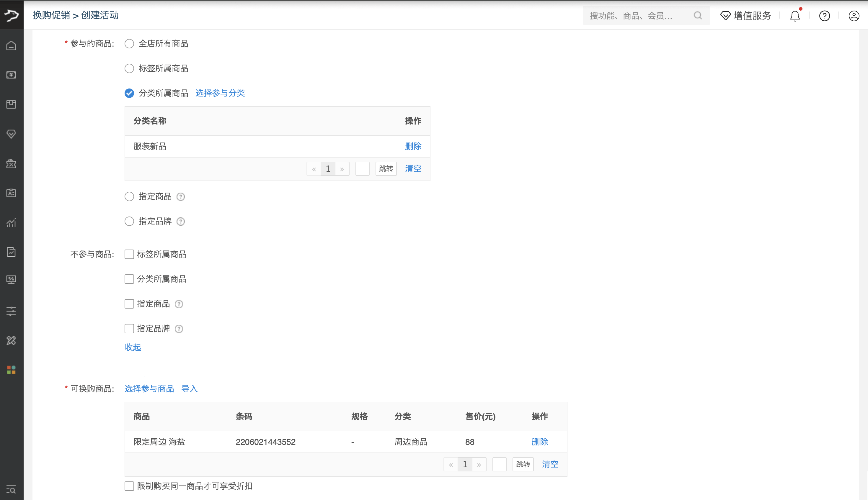Click 选择参与分类 link
868x500 pixels.
coord(220,93)
